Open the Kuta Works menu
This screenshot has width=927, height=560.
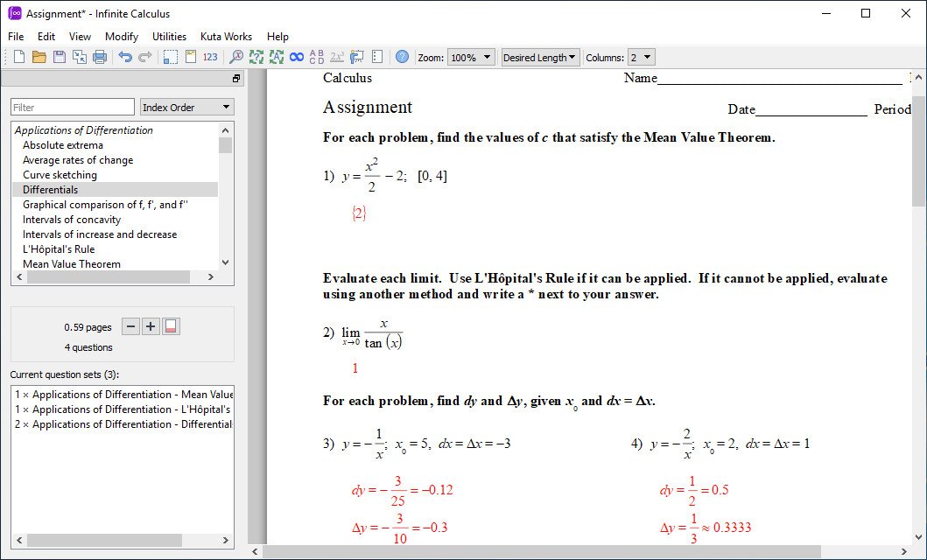pyautogui.click(x=227, y=36)
